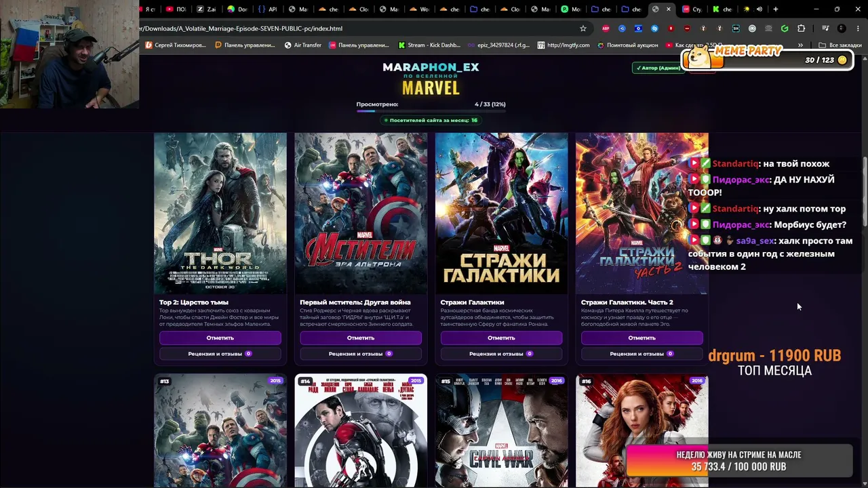Click the page's vertical scrollbar thumb

point(865,192)
